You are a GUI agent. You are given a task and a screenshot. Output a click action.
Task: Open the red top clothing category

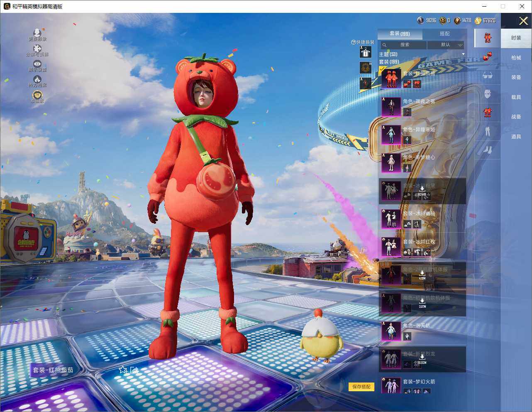tap(488, 113)
